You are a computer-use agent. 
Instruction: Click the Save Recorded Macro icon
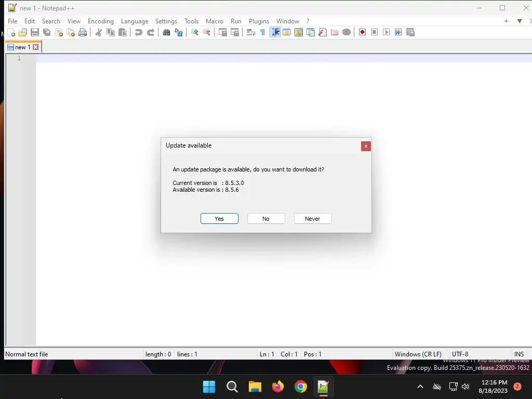pos(410,32)
